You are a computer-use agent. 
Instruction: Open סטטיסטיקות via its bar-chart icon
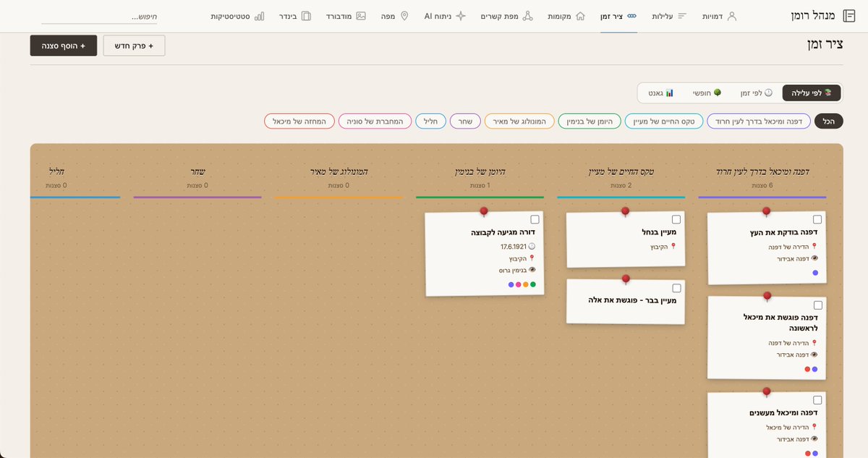[x=259, y=16]
